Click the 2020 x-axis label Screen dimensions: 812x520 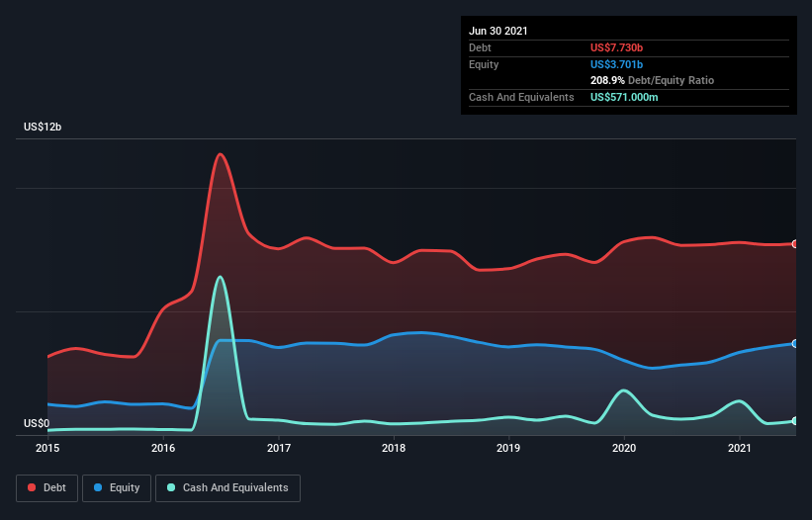click(624, 448)
